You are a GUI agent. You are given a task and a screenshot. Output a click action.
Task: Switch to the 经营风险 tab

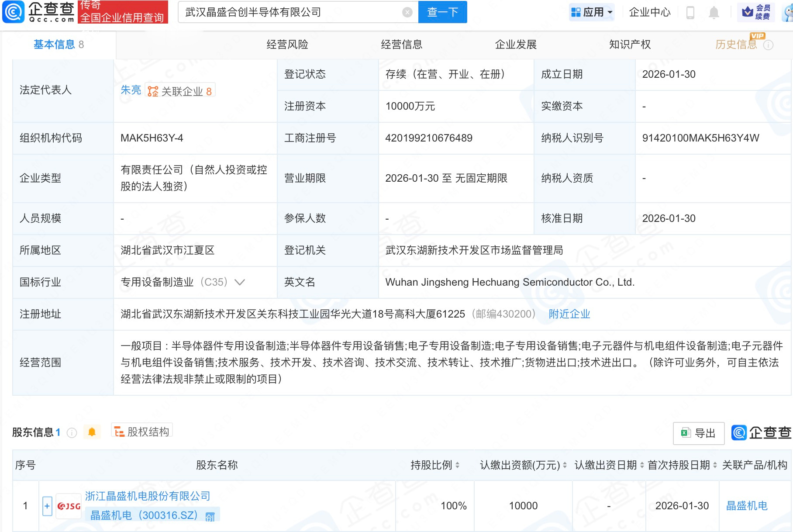click(x=288, y=44)
